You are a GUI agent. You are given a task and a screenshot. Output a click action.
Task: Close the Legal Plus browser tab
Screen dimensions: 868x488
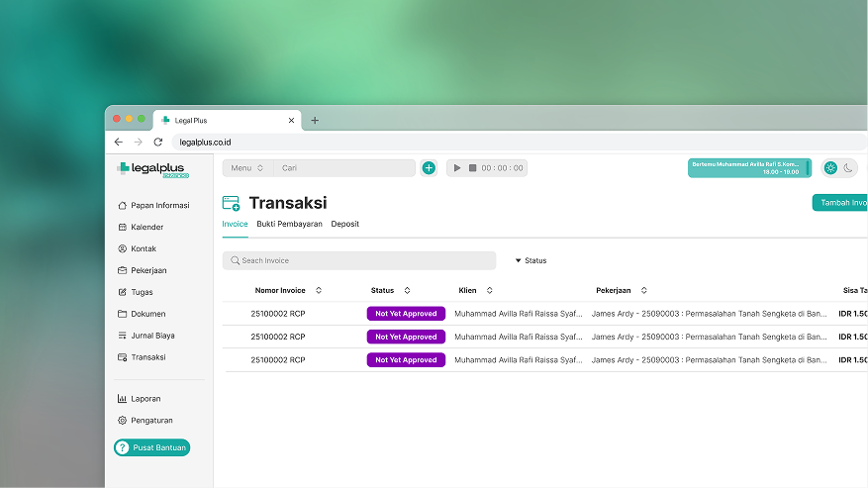pyautogui.click(x=291, y=120)
